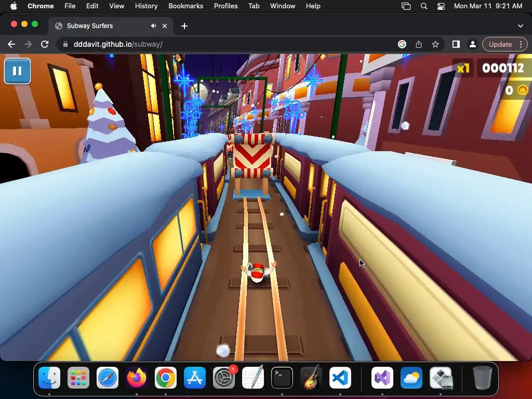Open the Edit menu
This screenshot has width=532, height=399.
(92, 6)
